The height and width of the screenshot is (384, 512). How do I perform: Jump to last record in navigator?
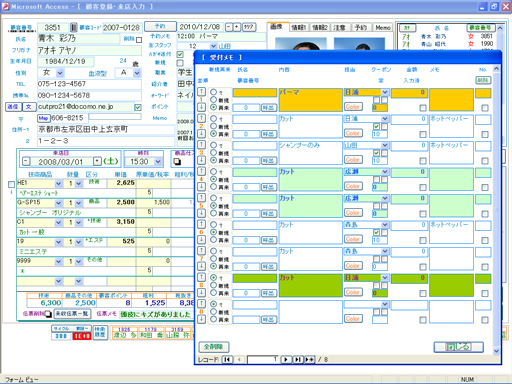[x=298, y=359]
